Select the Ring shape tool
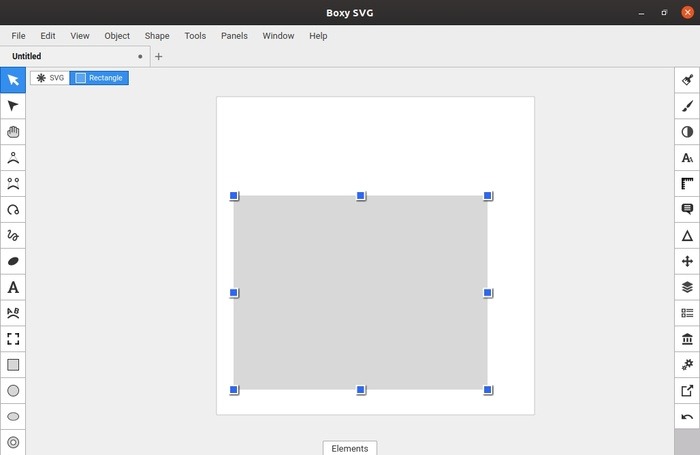This screenshot has height=455, width=700. tap(13, 442)
